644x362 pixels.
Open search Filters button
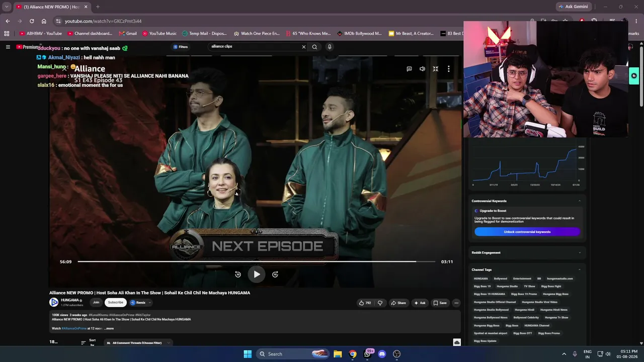181,47
